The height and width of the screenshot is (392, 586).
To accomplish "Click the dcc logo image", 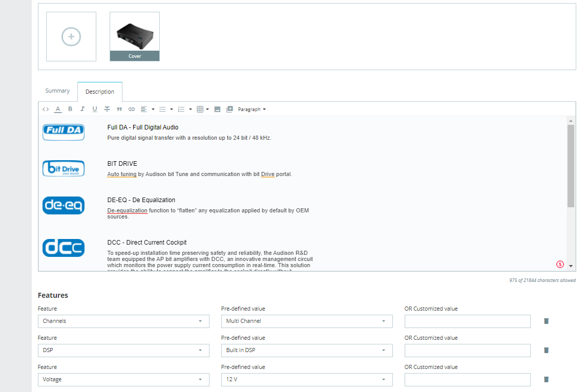I will click(x=64, y=248).
